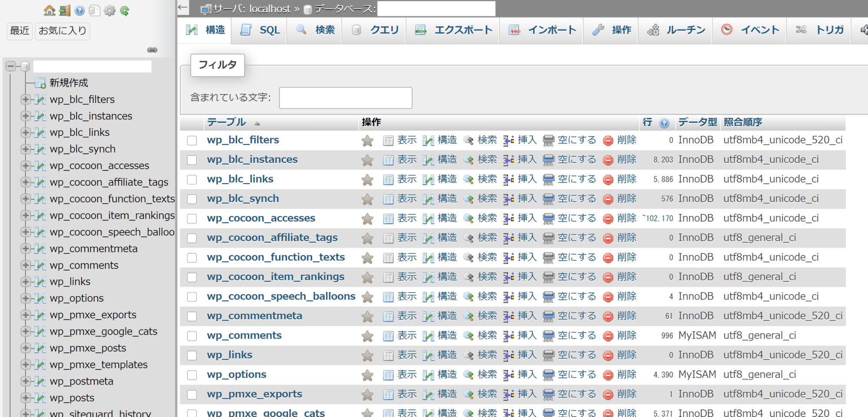Favorite wp_cocoon_accesses with its star icon
Screen dimensions: 868x417
click(x=367, y=219)
